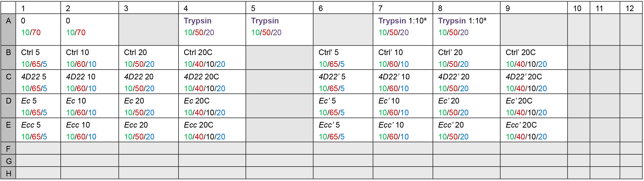Select the Ec 20 cell
644x181 pixels.
coord(149,106)
